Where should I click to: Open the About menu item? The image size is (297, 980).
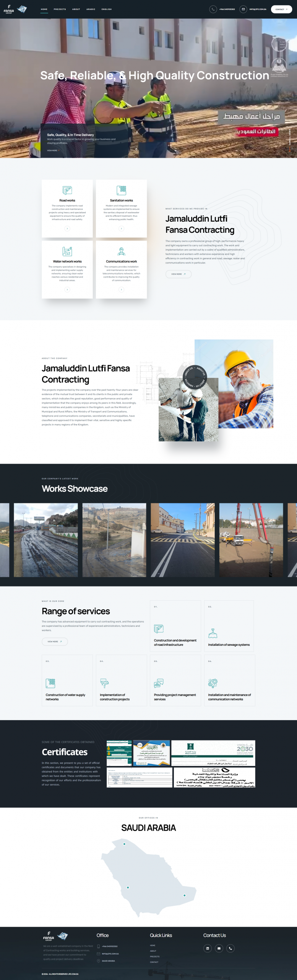76,9
